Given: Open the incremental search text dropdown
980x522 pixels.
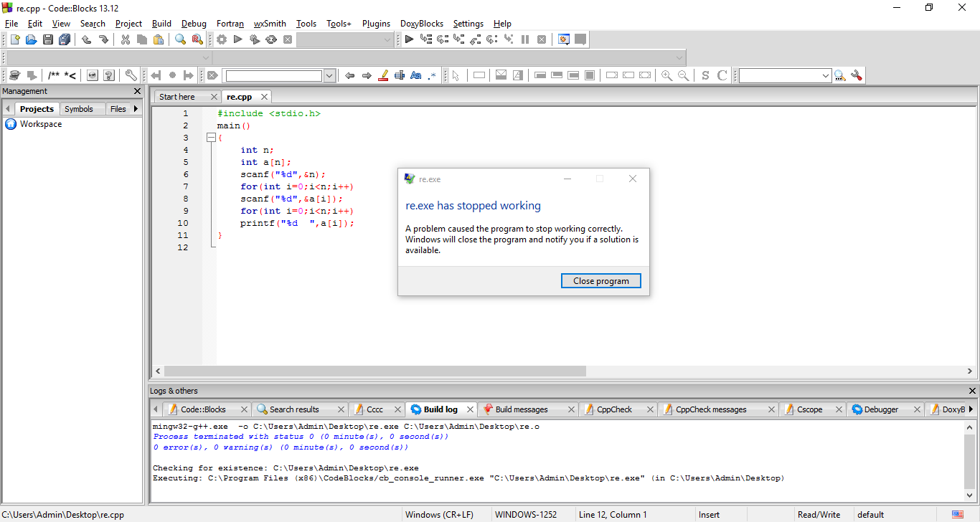Looking at the screenshot, I should tap(329, 75).
